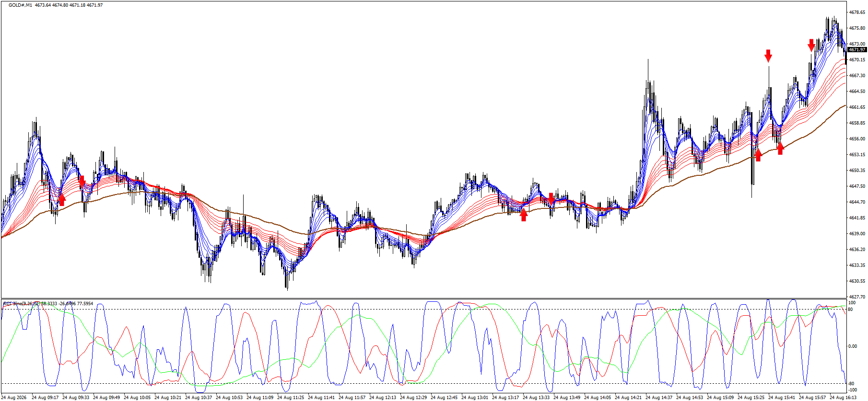This screenshot has width=868, height=401.
Task: Click the 24 Aug 15:09 time label
Action: [720, 398]
